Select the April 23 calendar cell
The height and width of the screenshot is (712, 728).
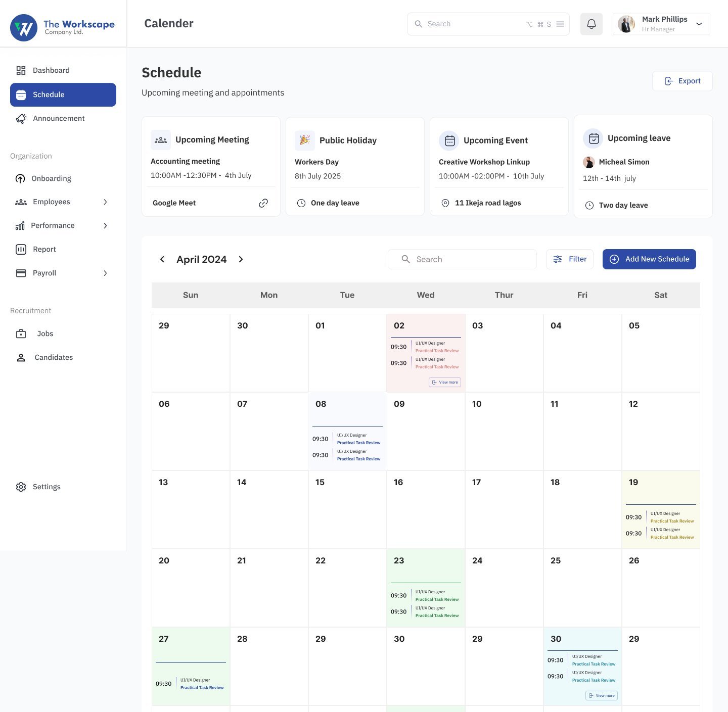click(426, 588)
